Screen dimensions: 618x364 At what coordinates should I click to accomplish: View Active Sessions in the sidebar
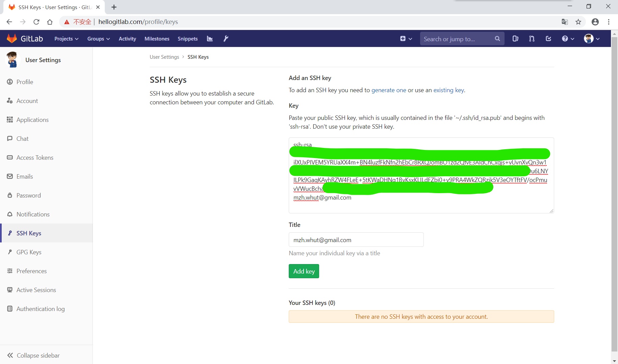coord(46,290)
